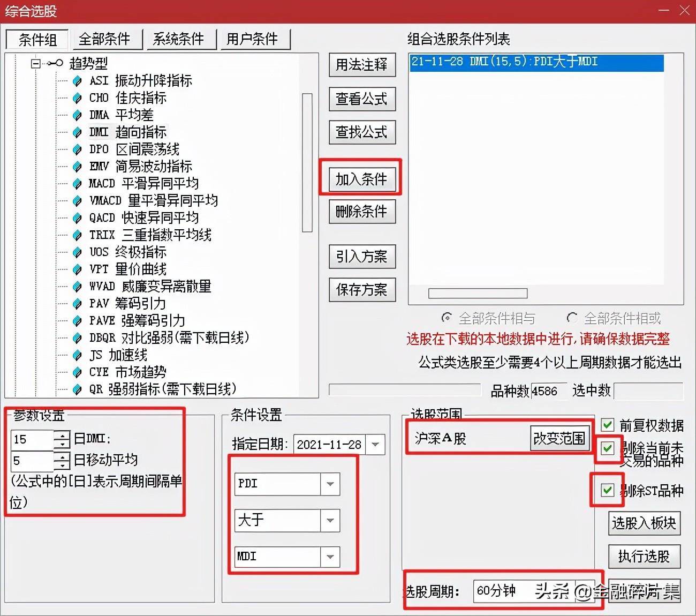
Task: Click the 品种数 4586 field
Action: [549, 391]
